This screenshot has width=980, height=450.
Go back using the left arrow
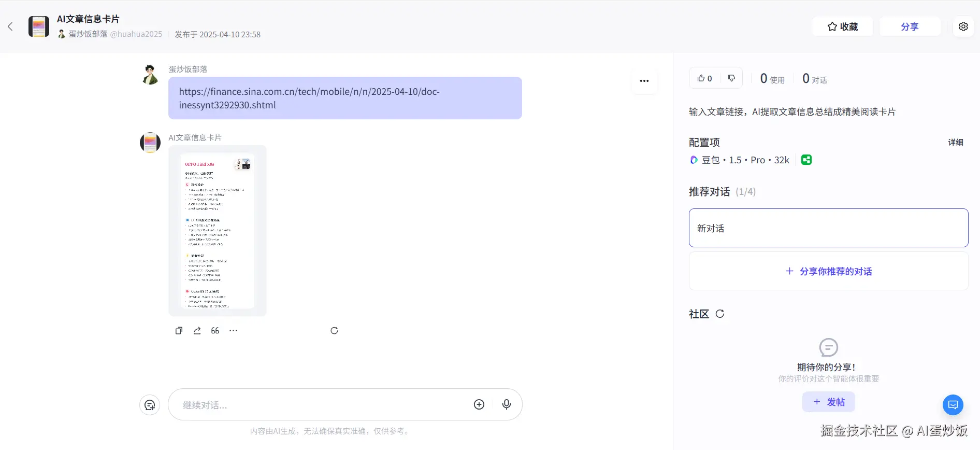tap(10, 26)
